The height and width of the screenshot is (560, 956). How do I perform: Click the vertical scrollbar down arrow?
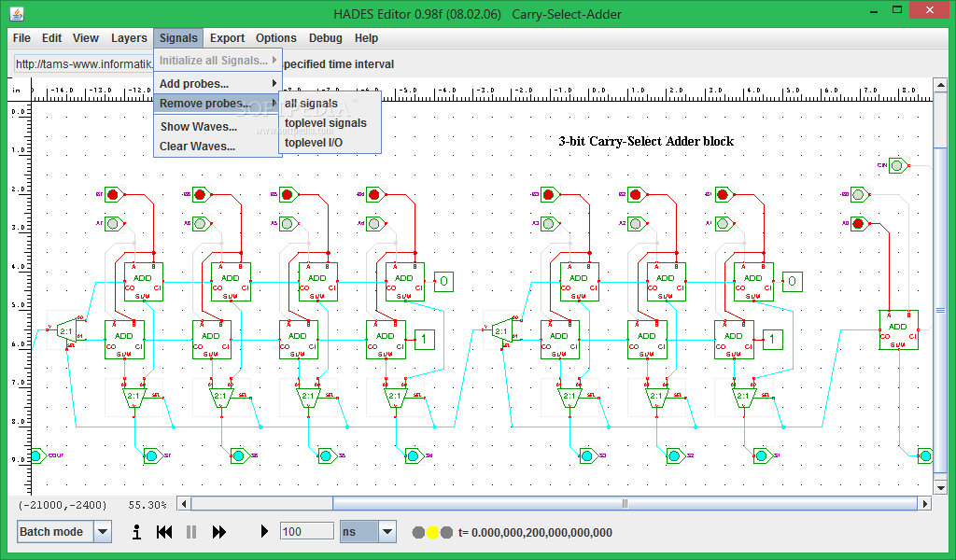[940, 487]
